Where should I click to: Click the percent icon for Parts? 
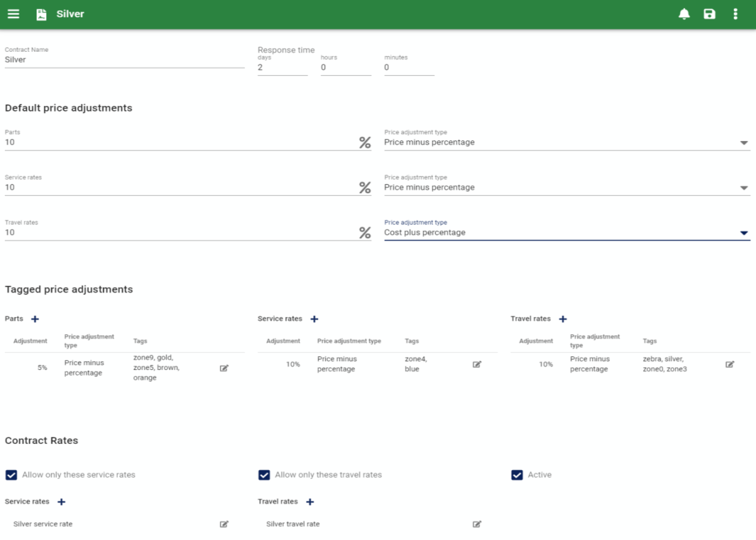(365, 143)
